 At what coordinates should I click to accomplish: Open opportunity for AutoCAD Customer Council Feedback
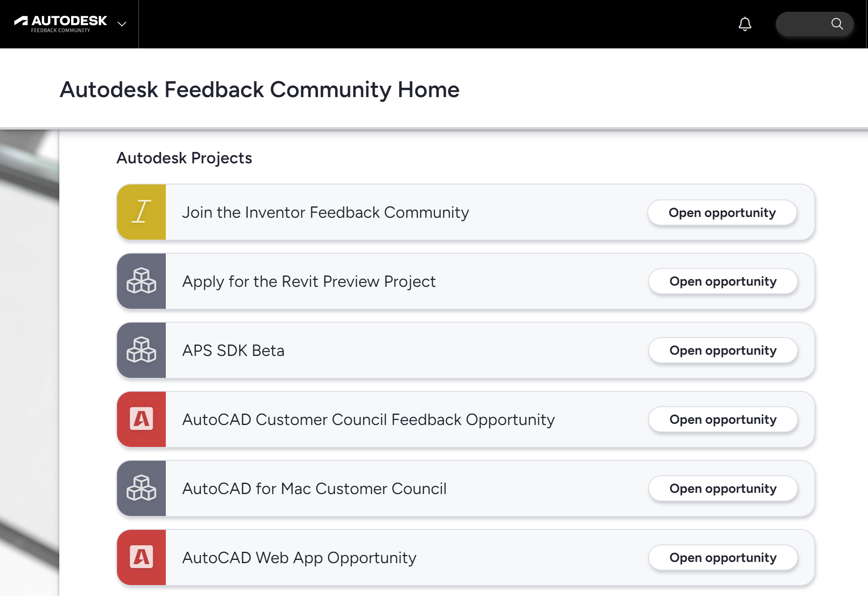pos(723,419)
